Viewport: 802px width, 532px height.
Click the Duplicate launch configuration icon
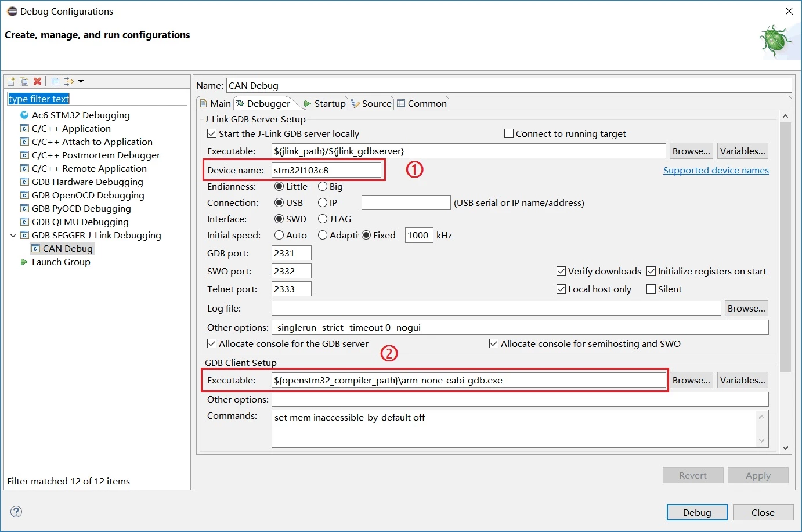coord(24,81)
